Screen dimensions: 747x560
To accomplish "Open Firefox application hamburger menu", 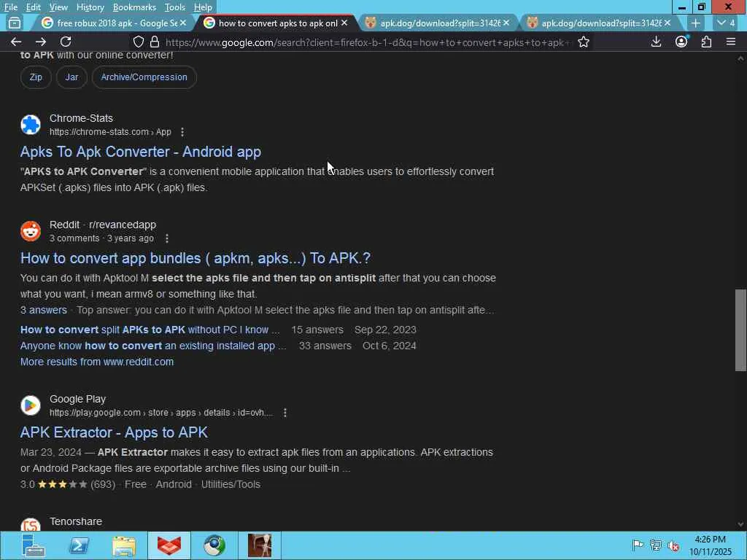I will [731, 42].
